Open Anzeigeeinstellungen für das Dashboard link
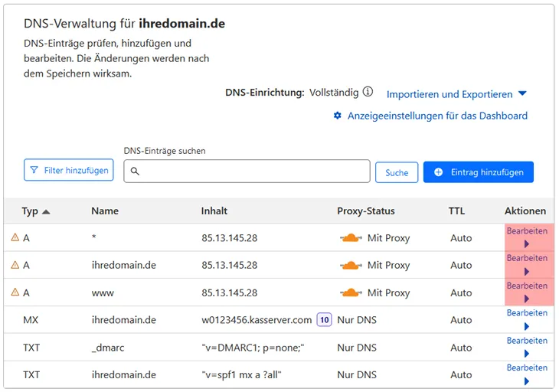This screenshot has width=559, height=392. [x=437, y=116]
